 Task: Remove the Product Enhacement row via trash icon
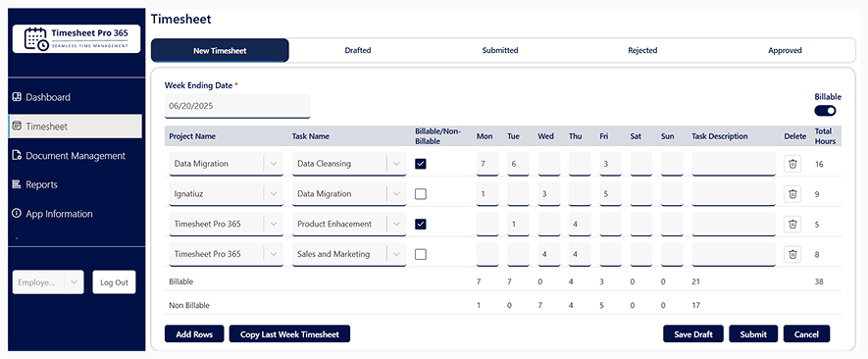click(792, 224)
